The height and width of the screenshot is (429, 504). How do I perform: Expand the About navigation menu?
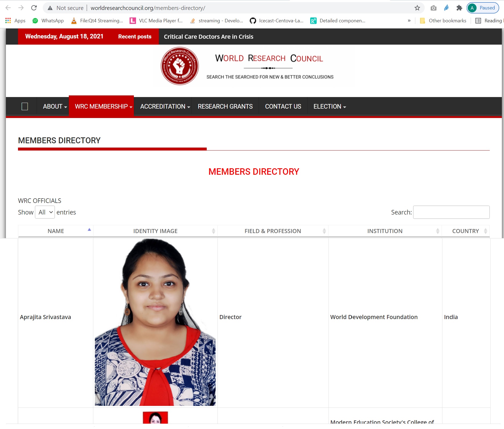pos(55,106)
